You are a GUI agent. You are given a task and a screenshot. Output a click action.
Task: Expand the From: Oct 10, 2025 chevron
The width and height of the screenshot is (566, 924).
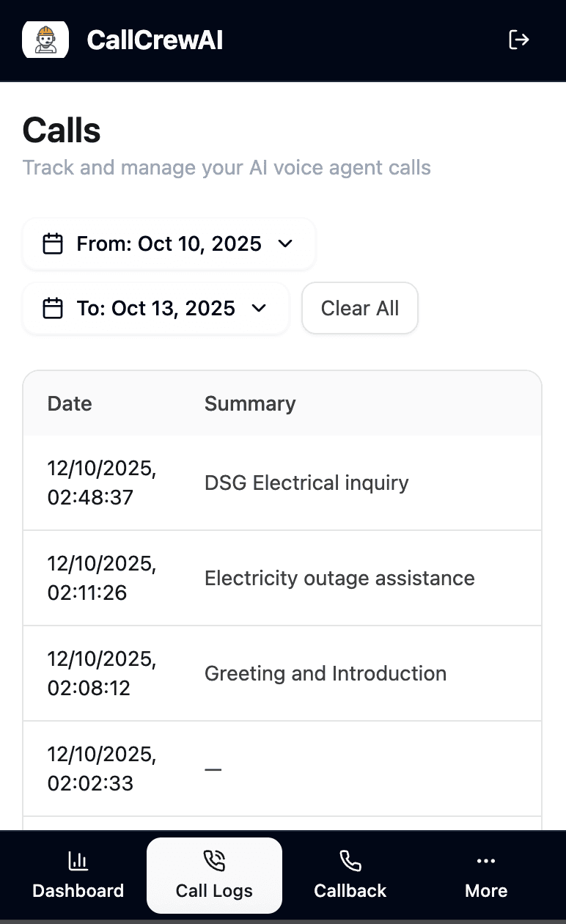[286, 243]
